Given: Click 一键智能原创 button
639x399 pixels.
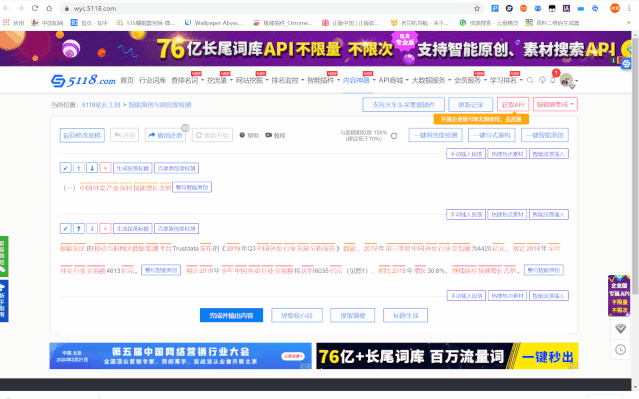Looking at the screenshot, I should click(x=545, y=135).
